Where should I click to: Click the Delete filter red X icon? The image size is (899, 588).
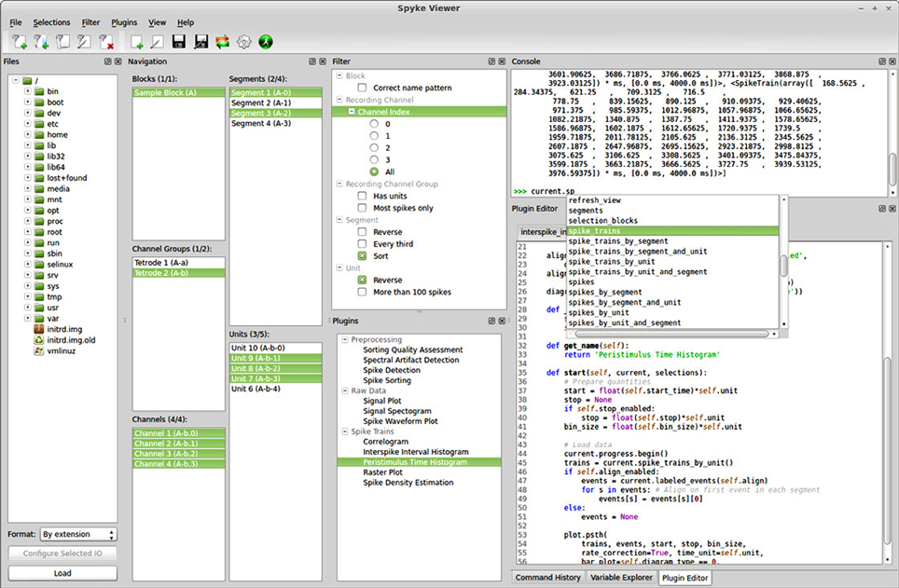click(x=106, y=42)
